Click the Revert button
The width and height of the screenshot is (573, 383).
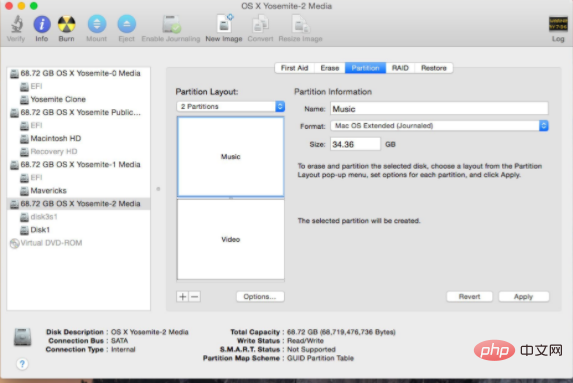[469, 296]
